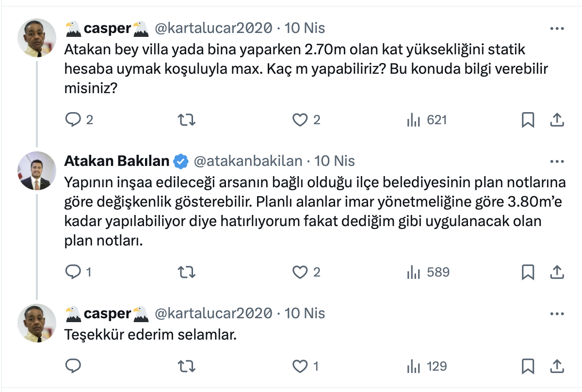
Task: Bookmark casper's first tweet
Action: (528, 120)
